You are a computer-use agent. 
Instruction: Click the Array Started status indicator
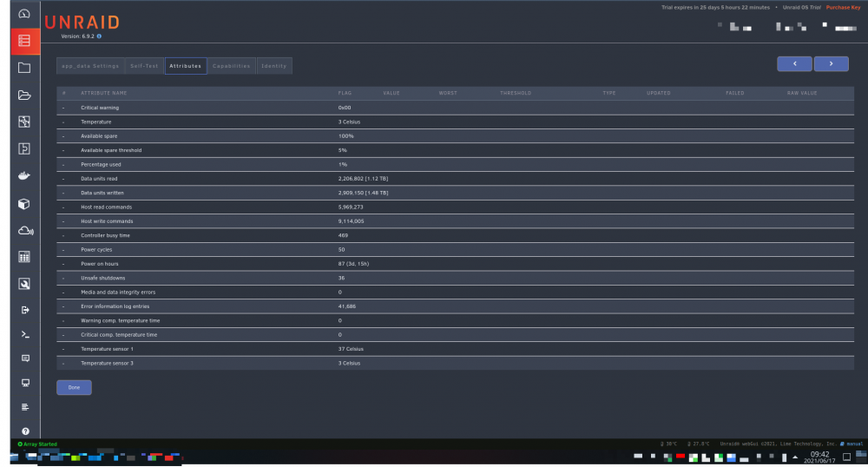37,444
